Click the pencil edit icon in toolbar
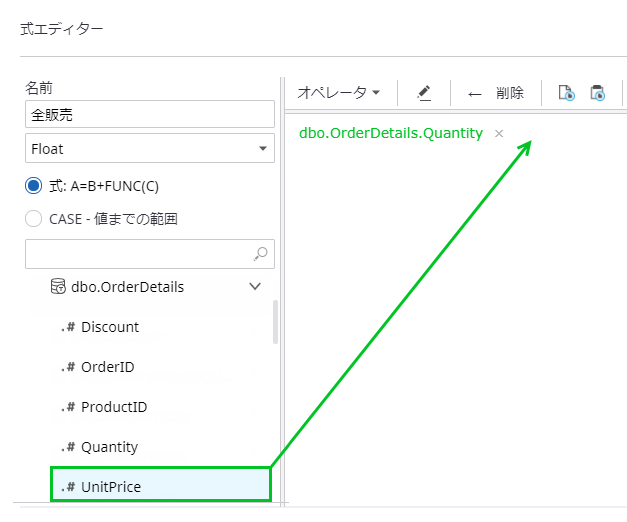 tap(424, 93)
